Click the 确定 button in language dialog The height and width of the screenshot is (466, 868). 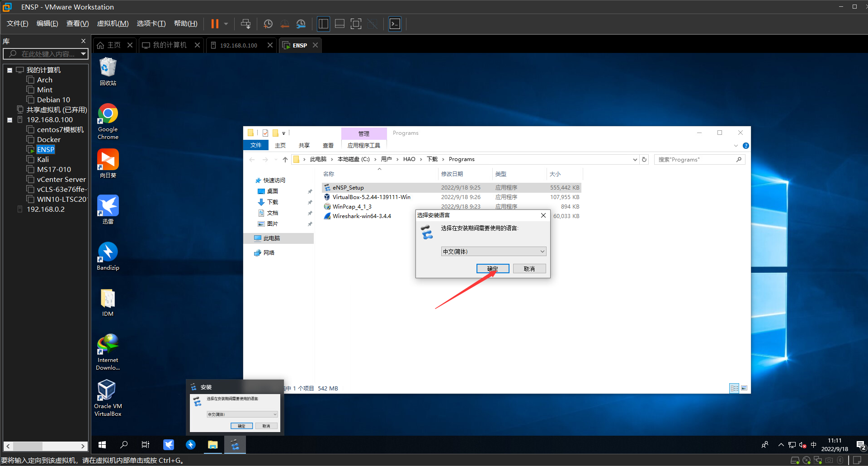coord(493,269)
